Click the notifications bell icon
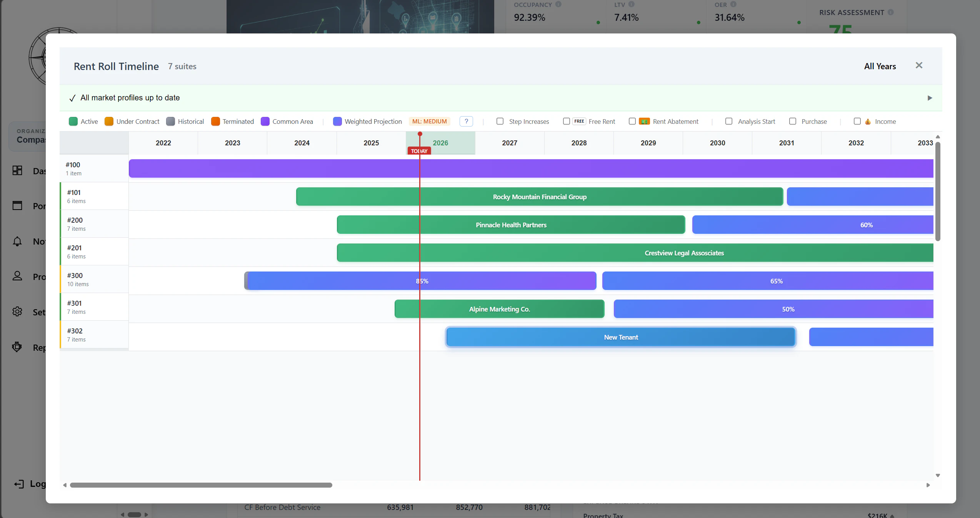 (17, 241)
